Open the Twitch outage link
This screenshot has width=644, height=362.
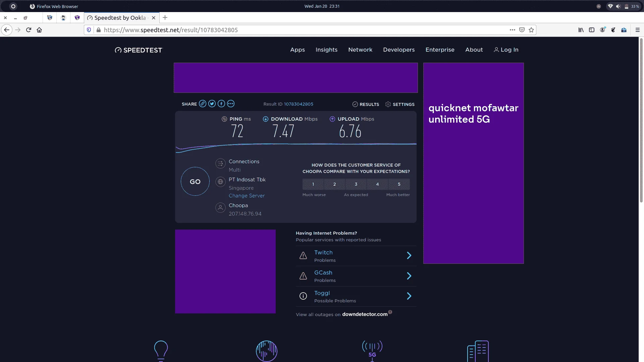pos(323,252)
